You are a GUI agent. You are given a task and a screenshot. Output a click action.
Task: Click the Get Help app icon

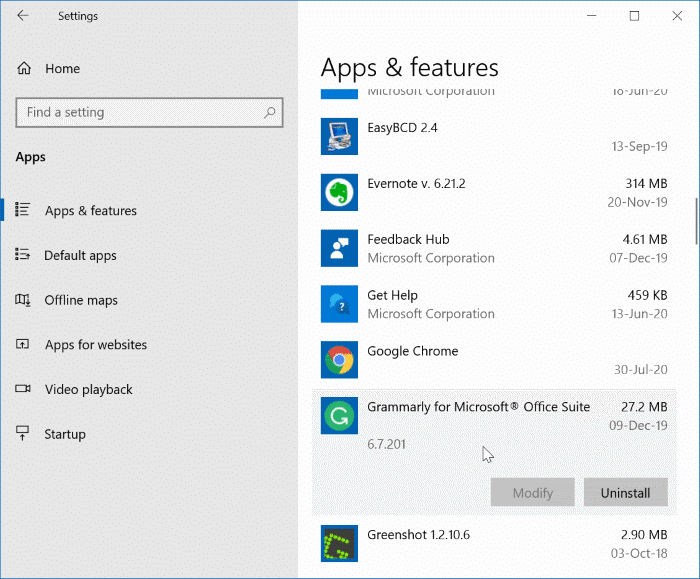click(339, 304)
